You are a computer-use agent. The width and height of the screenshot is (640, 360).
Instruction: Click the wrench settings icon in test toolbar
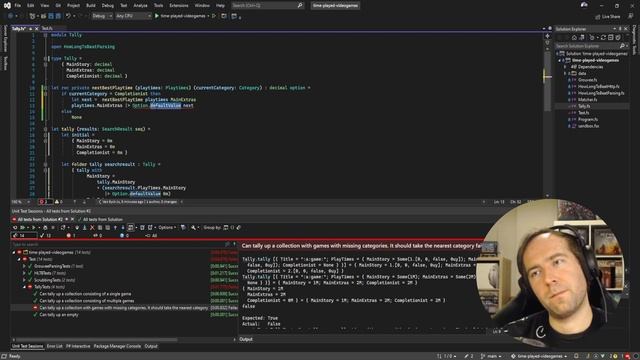pyautogui.click(x=193, y=228)
